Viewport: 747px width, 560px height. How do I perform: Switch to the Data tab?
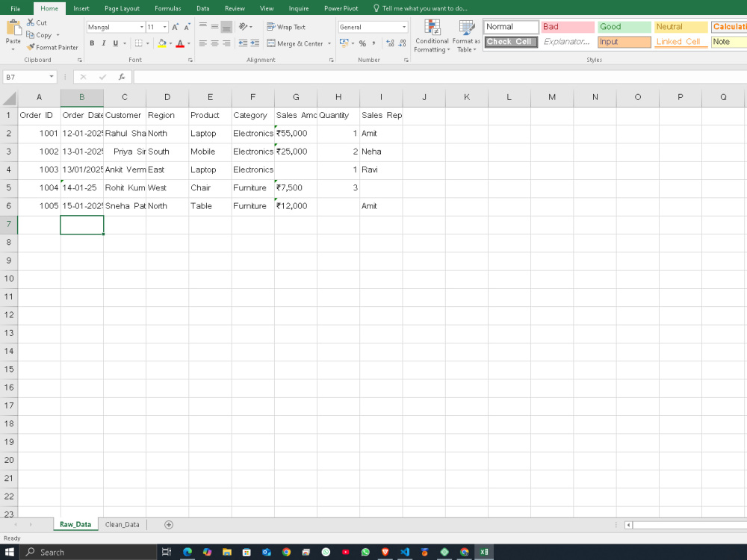203,8
